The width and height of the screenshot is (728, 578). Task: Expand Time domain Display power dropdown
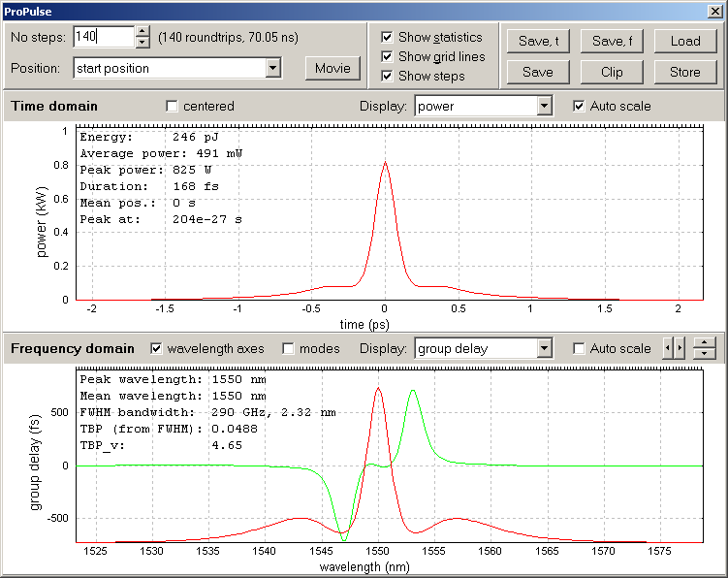pos(544,107)
